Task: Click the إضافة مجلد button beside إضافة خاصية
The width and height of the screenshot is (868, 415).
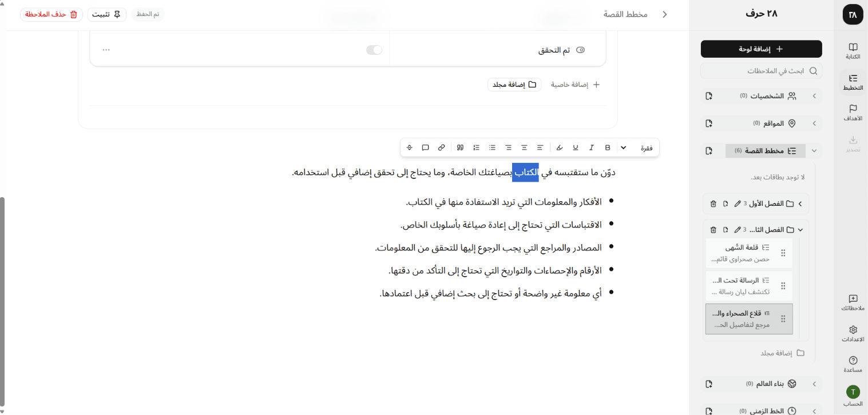Action: click(514, 85)
